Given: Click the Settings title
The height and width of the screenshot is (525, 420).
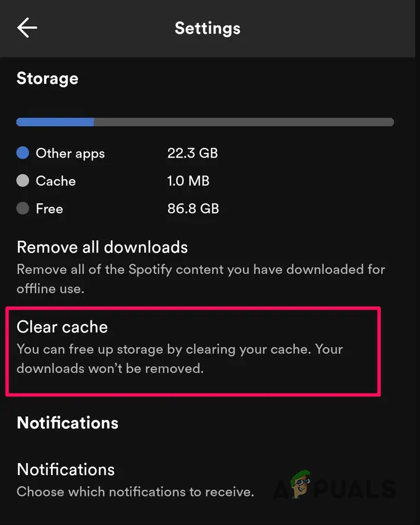Looking at the screenshot, I should click(207, 27).
